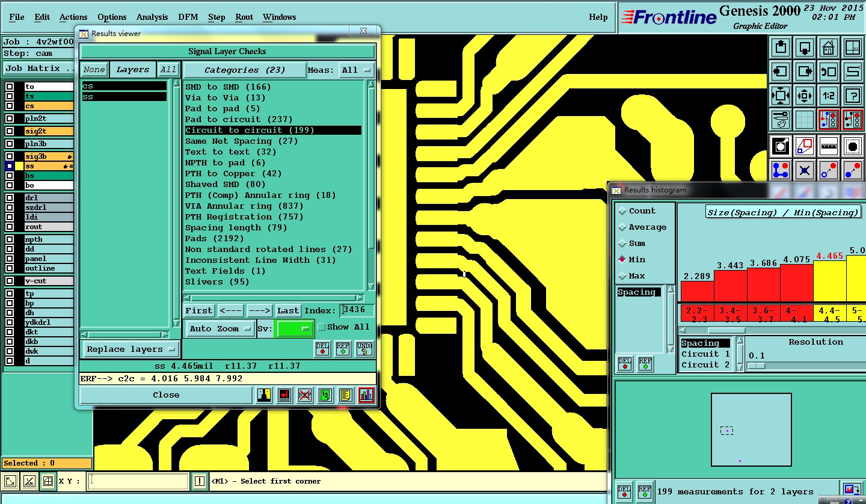Image resolution: width=866 pixels, height=504 pixels.
Task: Open the Analysis menu
Action: pos(152,17)
